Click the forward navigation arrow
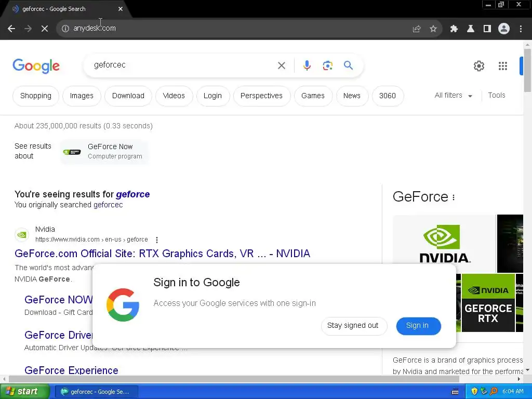This screenshot has height=399, width=532. coord(28,29)
